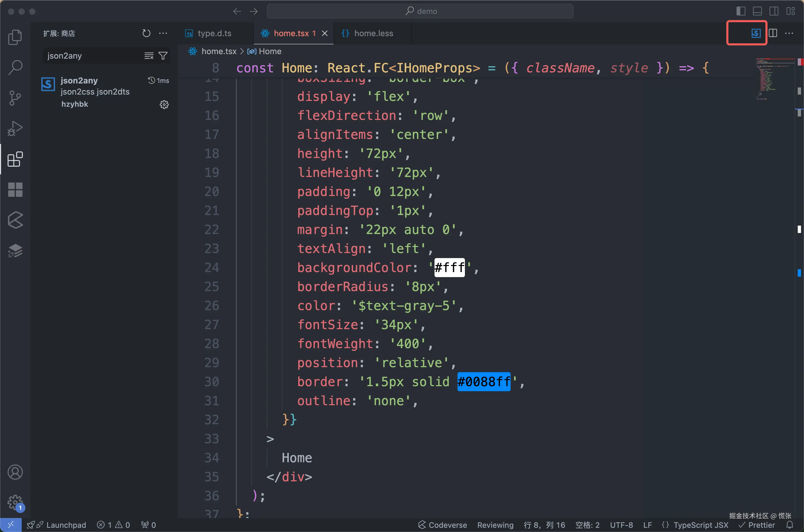The width and height of the screenshot is (804, 532).
Task: Click the TypeScript JSX language mode
Action: pyautogui.click(x=700, y=525)
